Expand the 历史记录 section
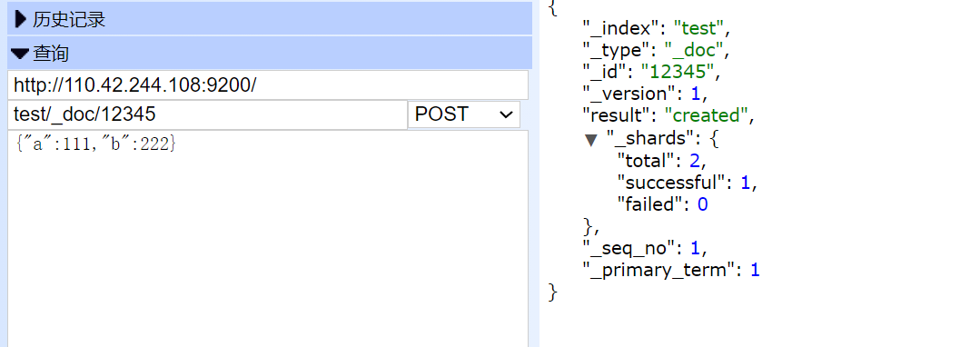The height and width of the screenshot is (347, 980). (x=270, y=19)
